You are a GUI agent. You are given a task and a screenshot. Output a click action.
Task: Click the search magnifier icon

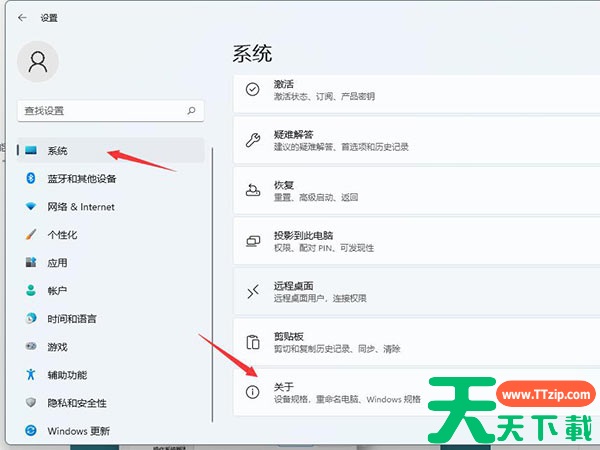click(191, 111)
